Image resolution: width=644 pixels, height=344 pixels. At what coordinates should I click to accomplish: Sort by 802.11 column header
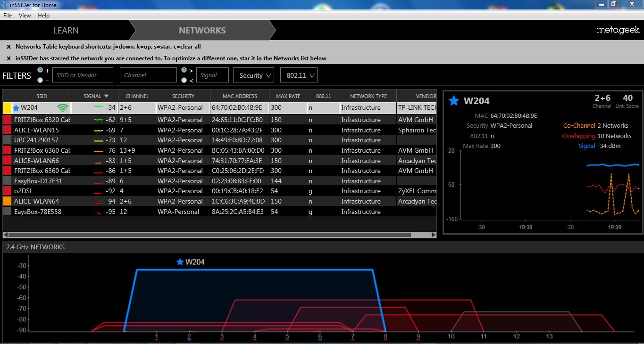[324, 96]
